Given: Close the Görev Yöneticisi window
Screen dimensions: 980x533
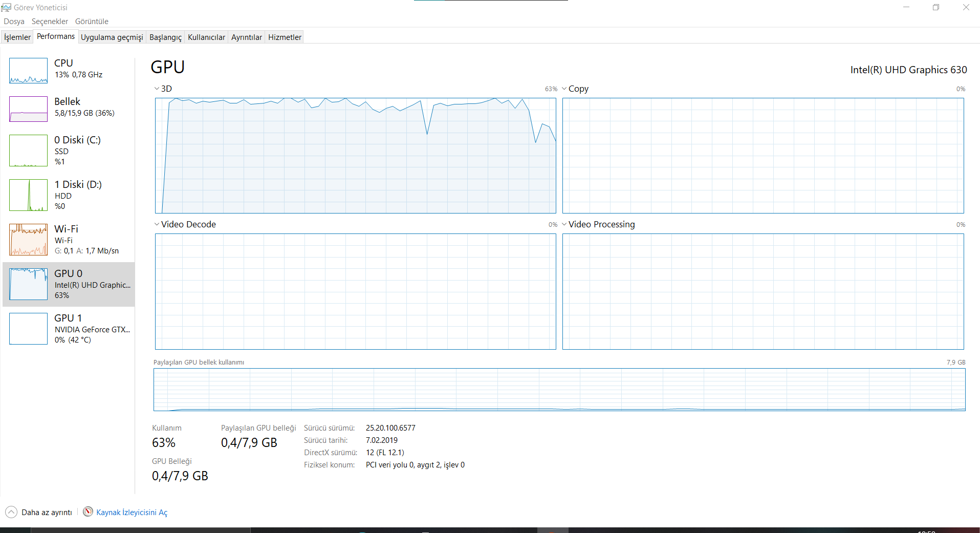Looking at the screenshot, I should coord(966,7).
